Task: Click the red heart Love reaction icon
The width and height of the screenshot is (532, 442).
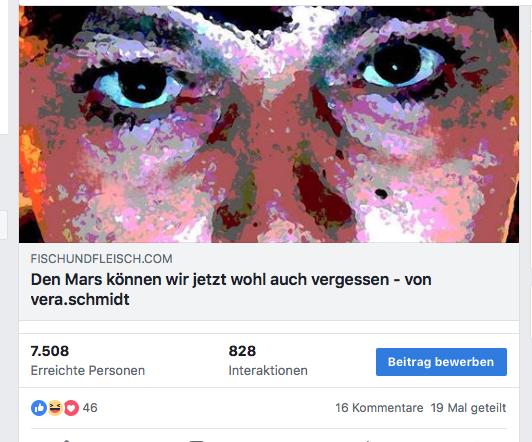Action: [x=71, y=408]
